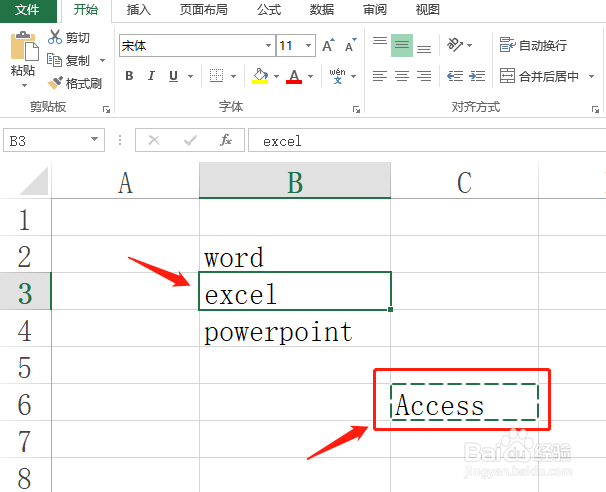Switch to 公式 Formulas tab
This screenshot has height=492, width=606.
tap(269, 10)
